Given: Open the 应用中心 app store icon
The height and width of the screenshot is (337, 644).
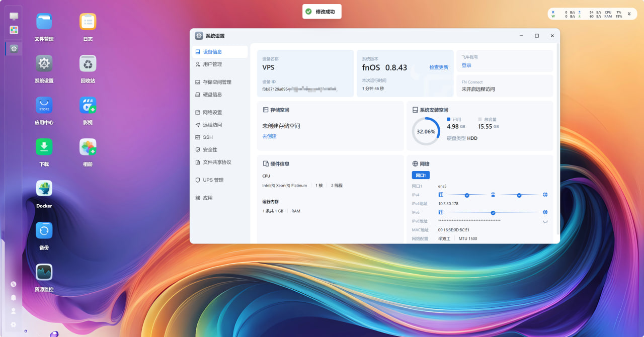Looking at the screenshot, I should (44, 105).
